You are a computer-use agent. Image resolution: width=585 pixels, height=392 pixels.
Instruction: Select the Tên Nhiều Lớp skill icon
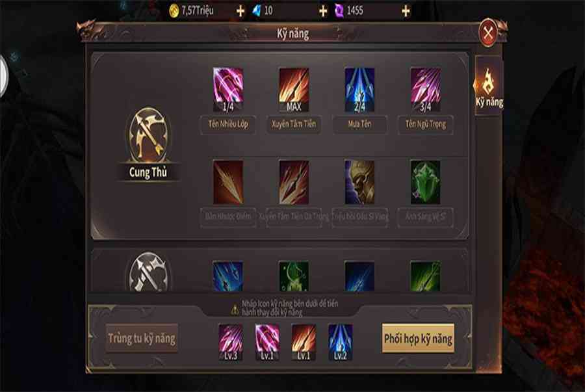coord(228,90)
